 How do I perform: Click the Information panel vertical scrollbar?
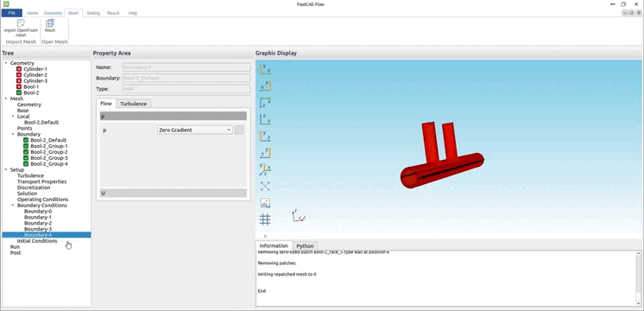click(638, 278)
